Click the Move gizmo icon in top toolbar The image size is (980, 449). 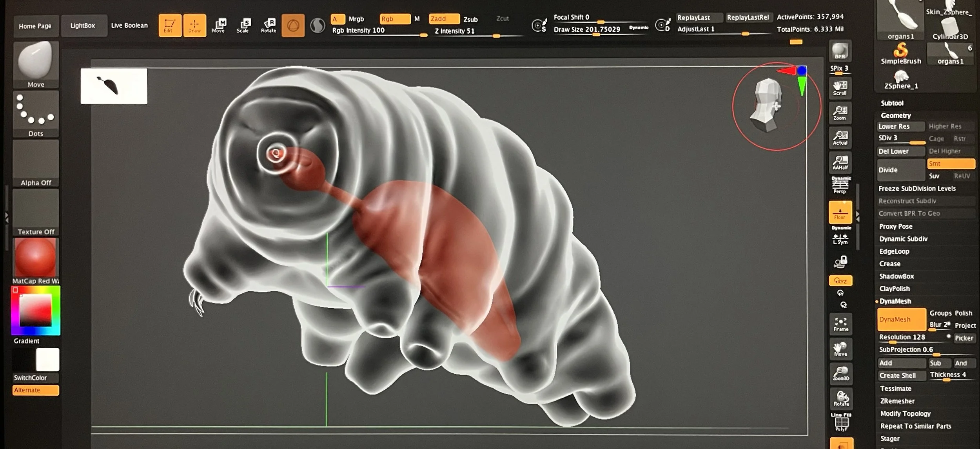(x=219, y=25)
